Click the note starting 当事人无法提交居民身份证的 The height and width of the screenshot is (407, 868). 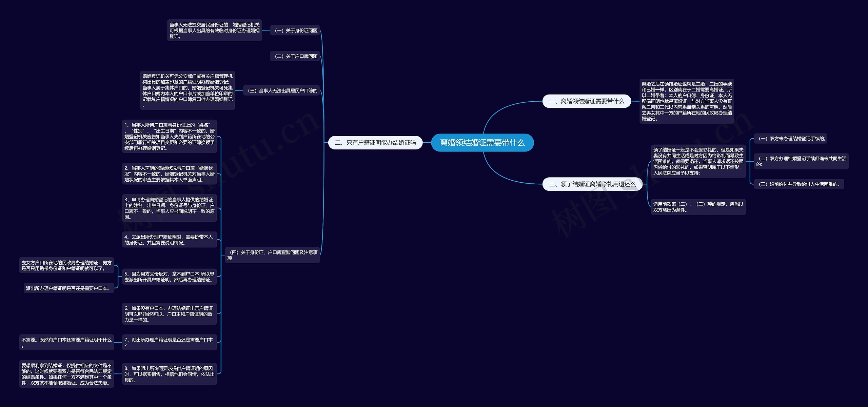215,30
